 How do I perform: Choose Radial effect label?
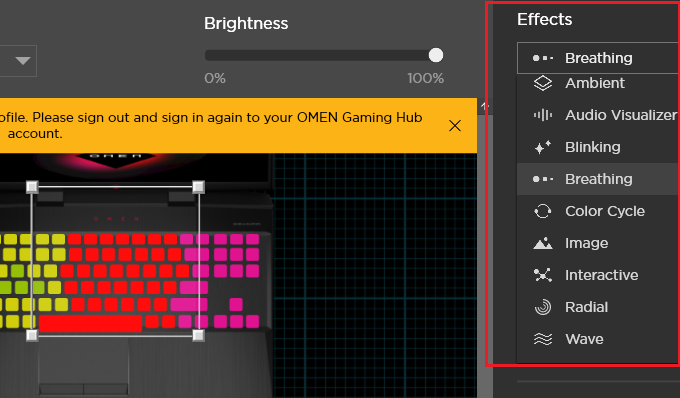586,307
